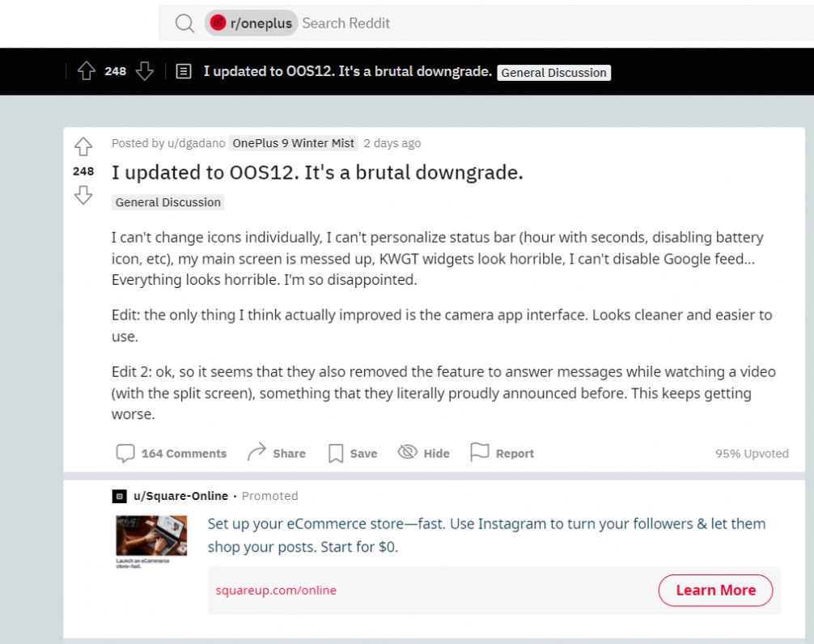Click the Report button label
Image resolution: width=814 pixels, height=644 pixels.
(x=515, y=454)
